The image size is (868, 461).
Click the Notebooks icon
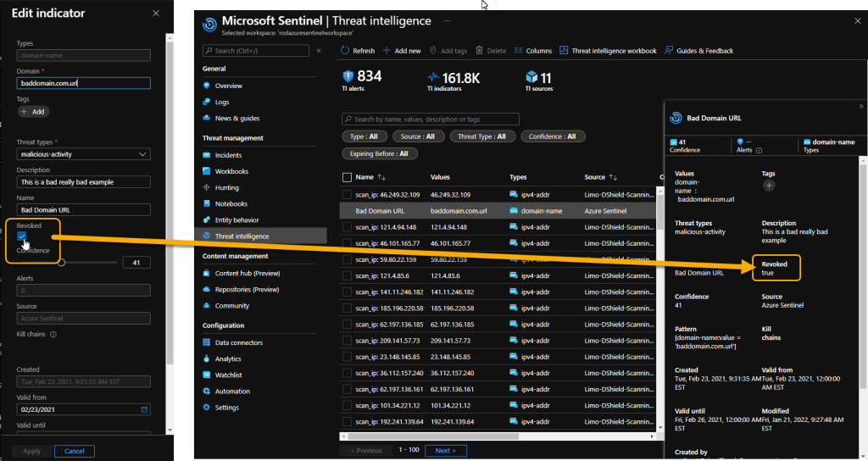pyautogui.click(x=207, y=203)
